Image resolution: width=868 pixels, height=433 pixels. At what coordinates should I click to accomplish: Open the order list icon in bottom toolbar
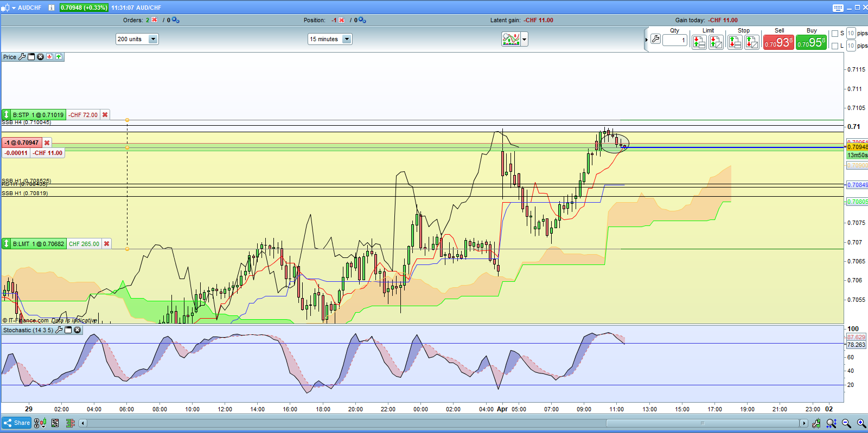[55, 423]
